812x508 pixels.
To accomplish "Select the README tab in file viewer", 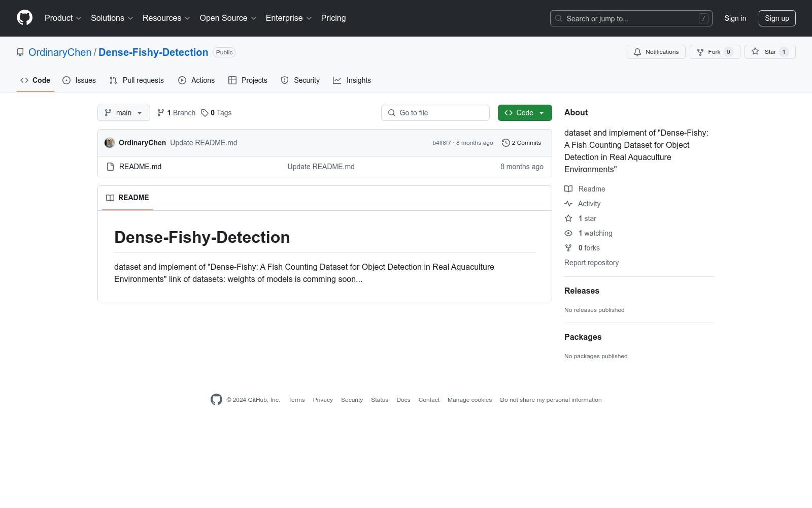I will click(127, 198).
